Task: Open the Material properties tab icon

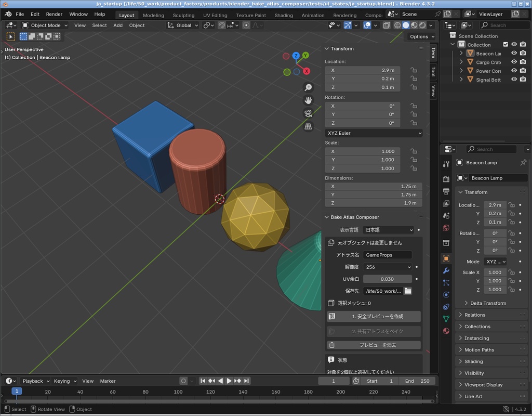Action: (x=446, y=331)
